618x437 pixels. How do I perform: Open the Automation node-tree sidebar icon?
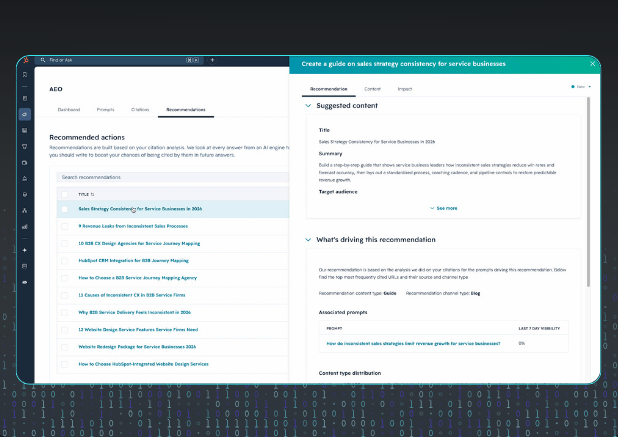pos(25,210)
